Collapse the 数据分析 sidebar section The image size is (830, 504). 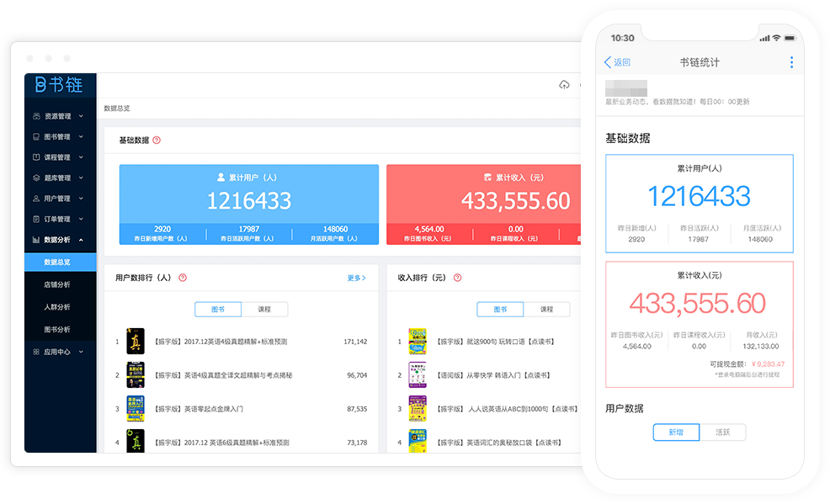tap(81, 240)
